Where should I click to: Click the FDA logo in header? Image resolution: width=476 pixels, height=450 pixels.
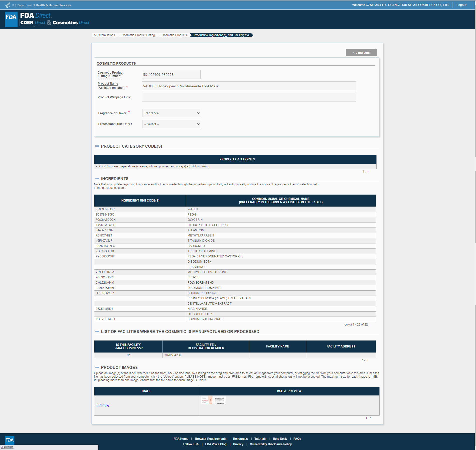[11, 19]
